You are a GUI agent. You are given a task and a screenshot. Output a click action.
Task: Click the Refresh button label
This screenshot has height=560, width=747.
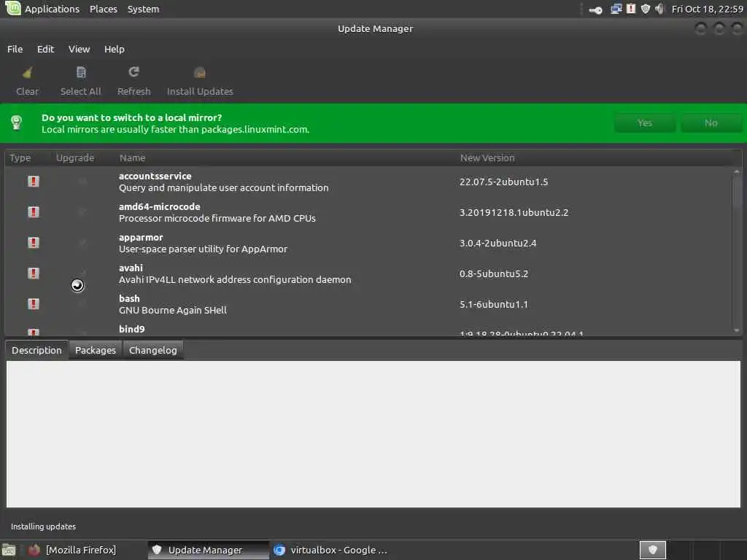click(x=134, y=91)
